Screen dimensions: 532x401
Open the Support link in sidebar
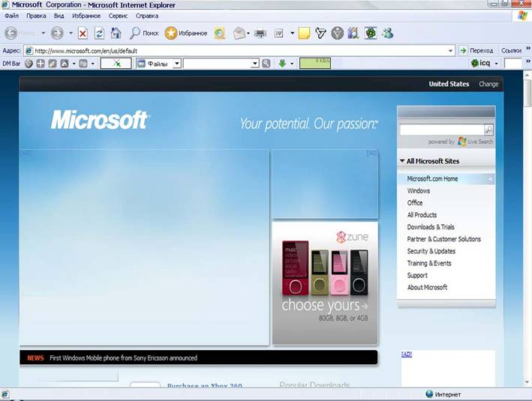coord(417,275)
